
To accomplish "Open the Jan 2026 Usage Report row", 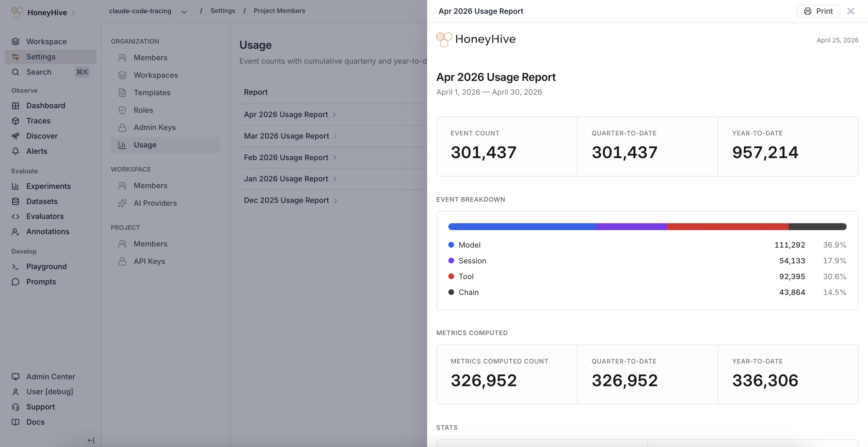I will [333, 178].
